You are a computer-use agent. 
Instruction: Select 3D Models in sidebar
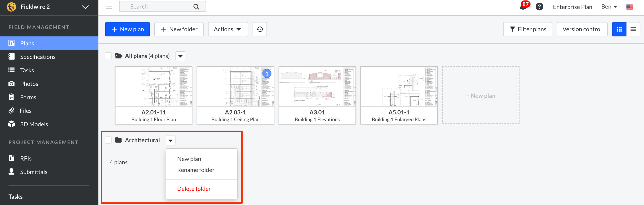34,124
